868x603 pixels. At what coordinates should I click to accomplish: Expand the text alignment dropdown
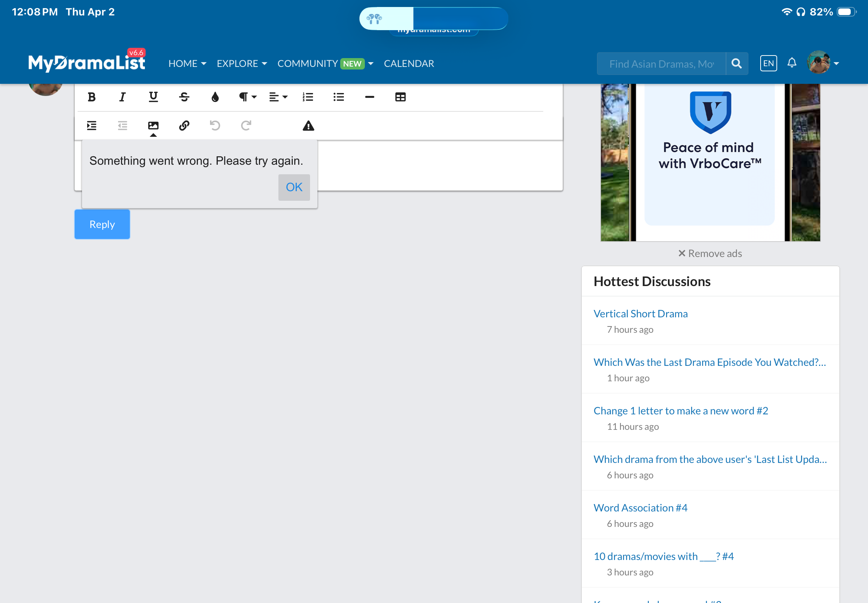[278, 97]
